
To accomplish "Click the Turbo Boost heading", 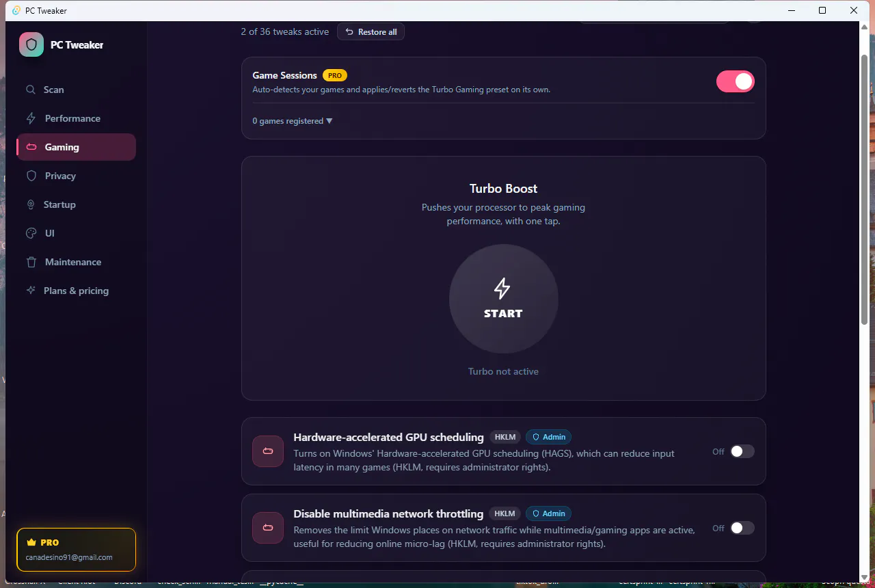I will [x=504, y=189].
